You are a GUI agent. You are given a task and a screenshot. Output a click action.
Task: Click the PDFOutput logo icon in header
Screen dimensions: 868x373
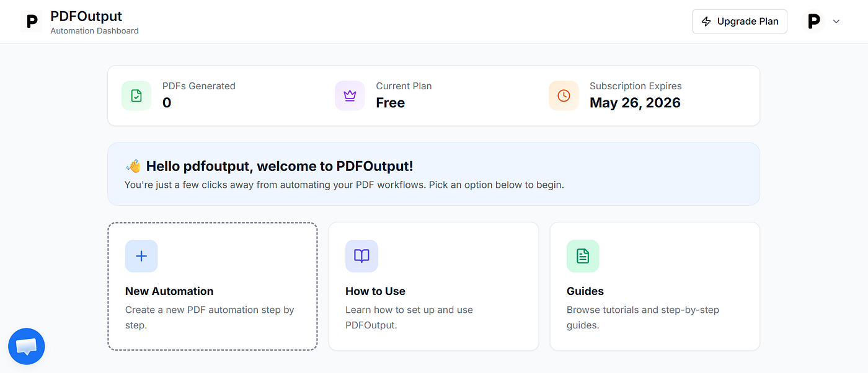click(x=32, y=22)
